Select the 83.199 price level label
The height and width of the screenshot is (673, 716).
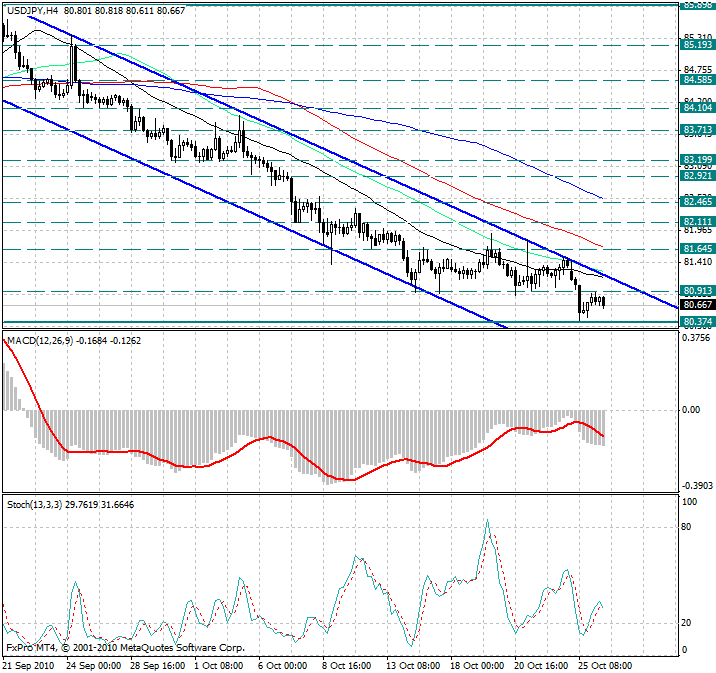point(697,160)
